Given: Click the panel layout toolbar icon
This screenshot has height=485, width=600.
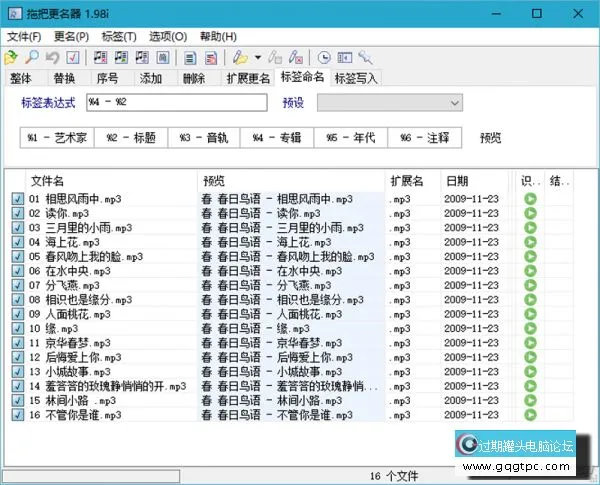Looking at the screenshot, I should 345,57.
